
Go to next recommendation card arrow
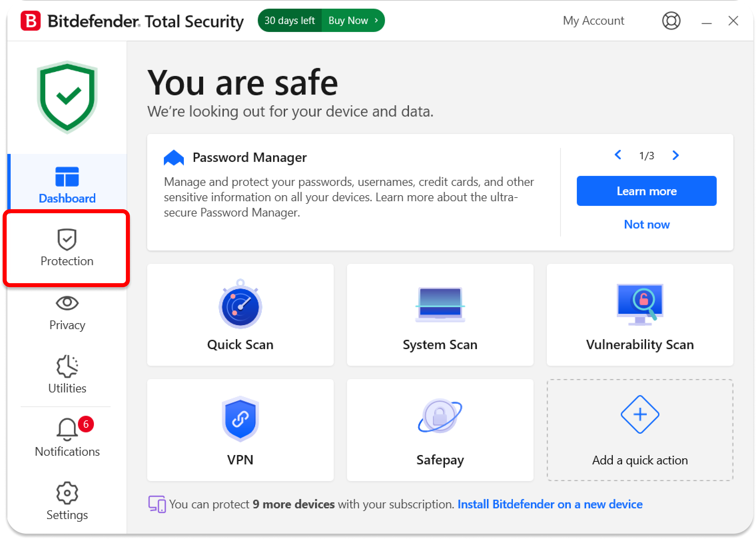pos(675,155)
